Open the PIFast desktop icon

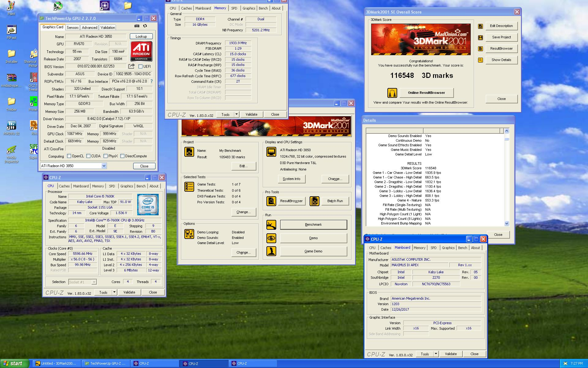click(x=11, y=32)
